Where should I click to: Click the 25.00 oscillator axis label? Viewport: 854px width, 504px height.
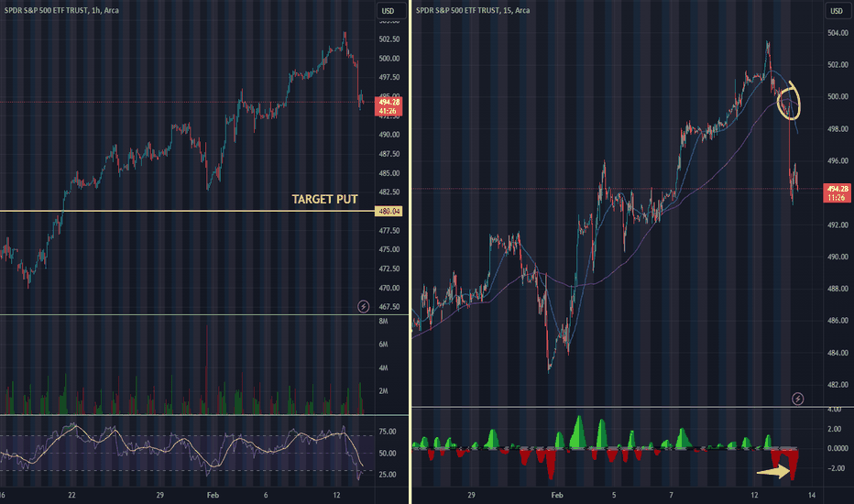388,475
